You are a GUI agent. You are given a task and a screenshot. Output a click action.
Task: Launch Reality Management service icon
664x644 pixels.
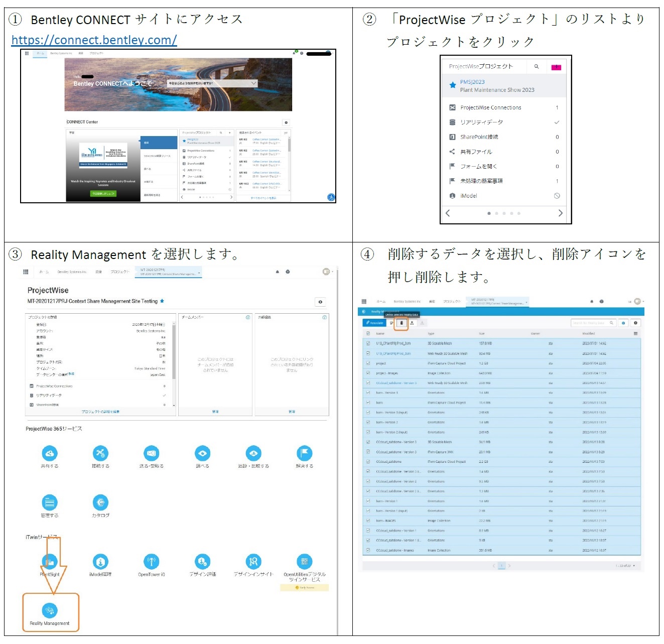49,610
